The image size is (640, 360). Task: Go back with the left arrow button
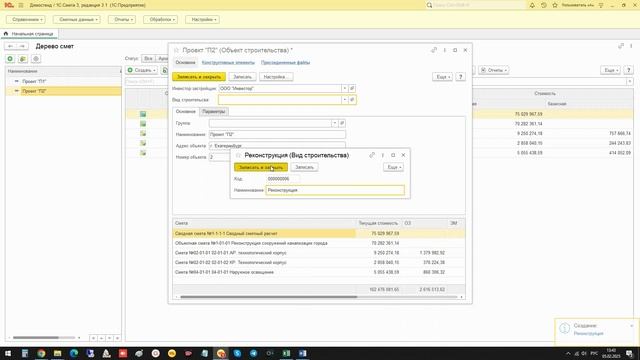point(11,46)
